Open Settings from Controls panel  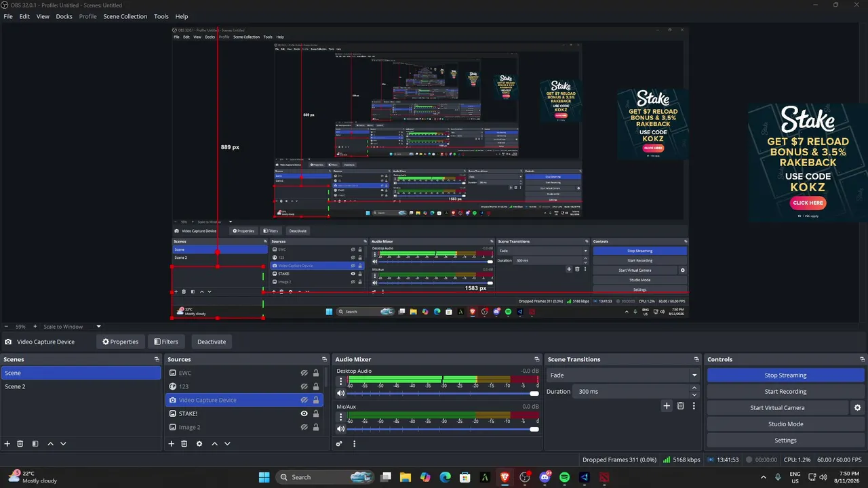(x=786, y=441)
